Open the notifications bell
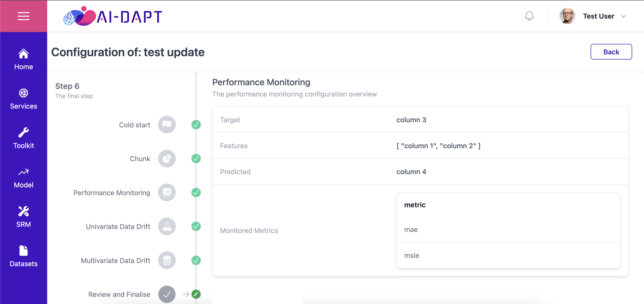 (529, 16)
